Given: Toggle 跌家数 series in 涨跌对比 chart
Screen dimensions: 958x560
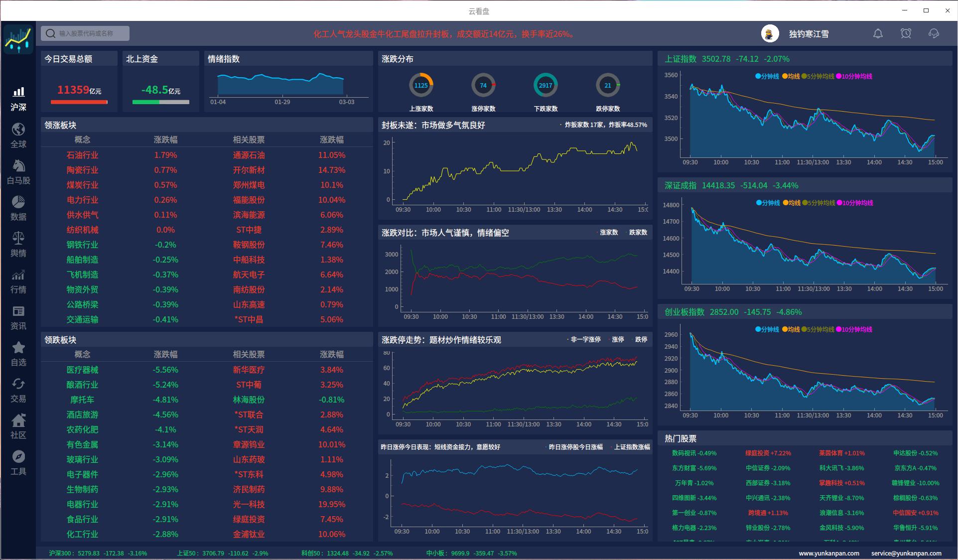Looking at the screenshot, I should click(x=637, y=232).
